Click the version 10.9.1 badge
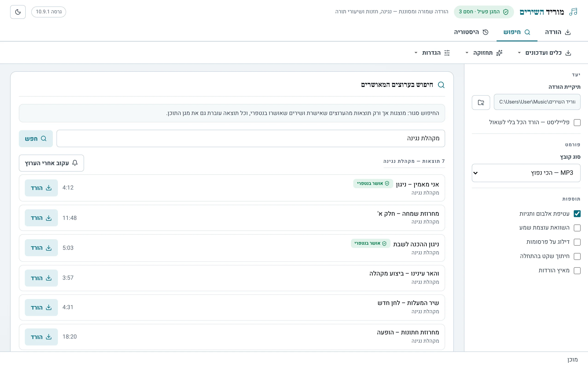This screenshot has height=368, width=588. point(49,12)
